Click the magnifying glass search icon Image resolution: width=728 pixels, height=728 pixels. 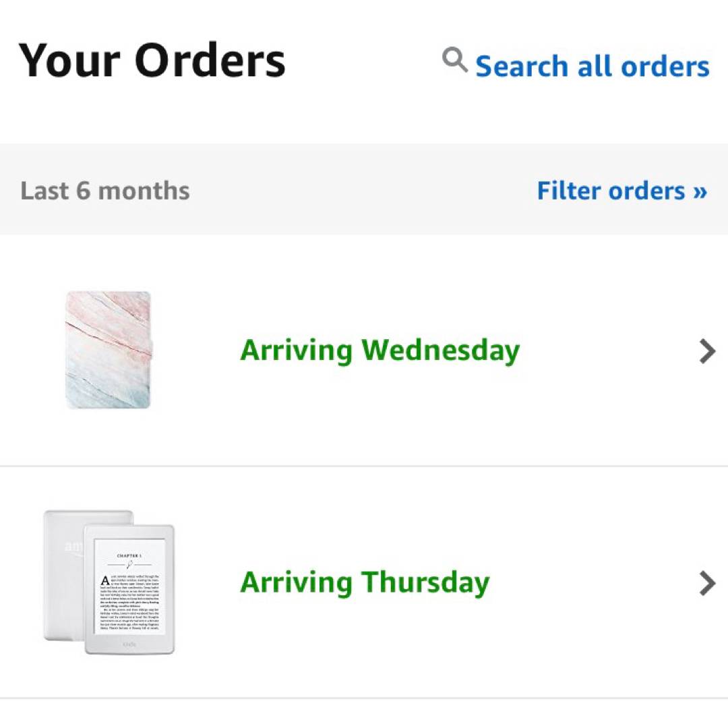[455, 61]
